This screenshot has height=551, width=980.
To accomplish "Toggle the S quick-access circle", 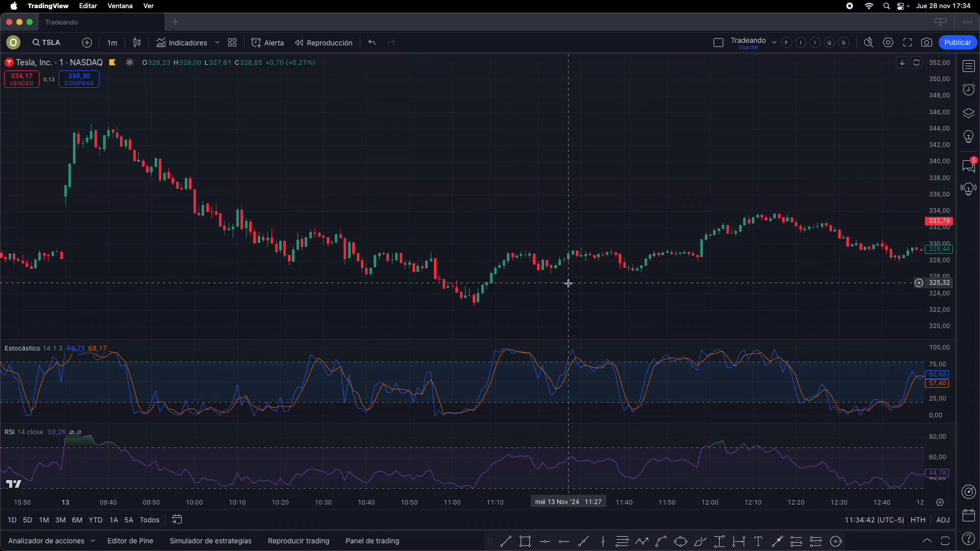I will pyautogui.click(x=844, y=43).
